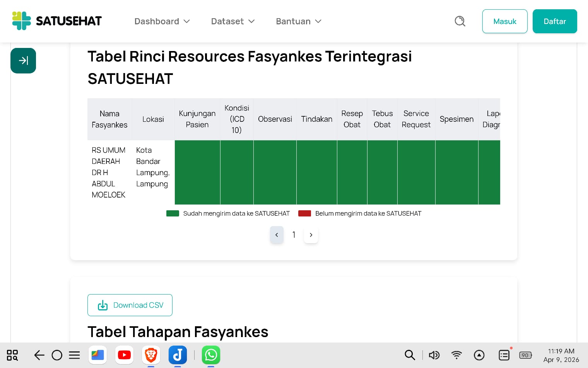Open the search magnifier icon in header

[x=460, y=21]
